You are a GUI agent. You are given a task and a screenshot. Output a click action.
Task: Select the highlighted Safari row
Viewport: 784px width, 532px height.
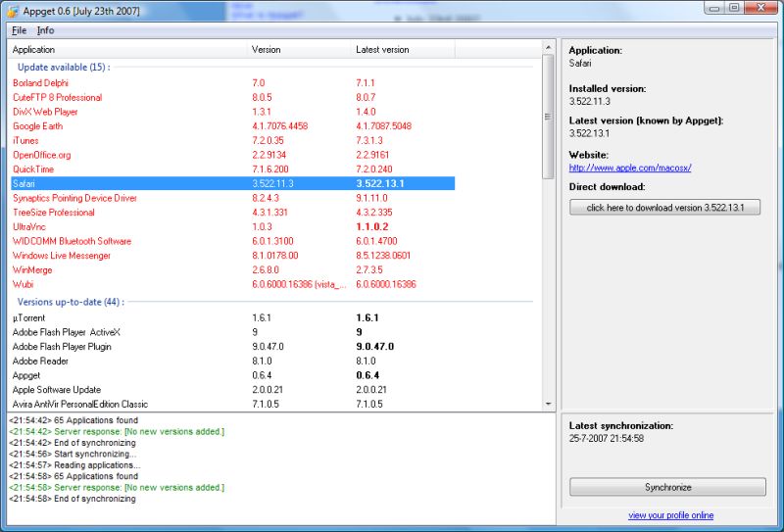click(x=233, y=183)
